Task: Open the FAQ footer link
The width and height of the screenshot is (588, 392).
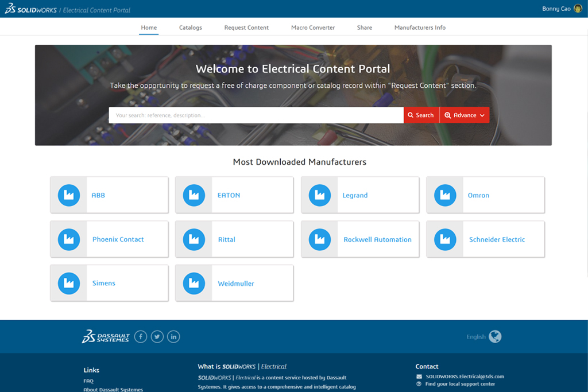Action: (88, 381)
